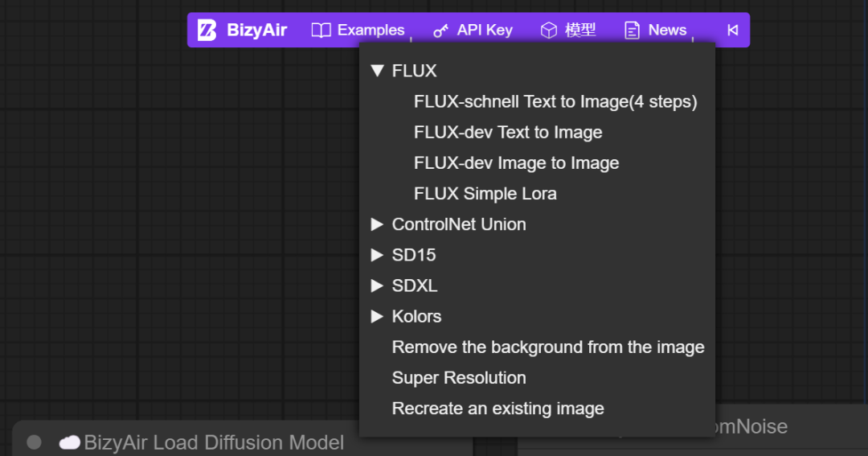Expand the Kolors group arrow

[378, 316]
